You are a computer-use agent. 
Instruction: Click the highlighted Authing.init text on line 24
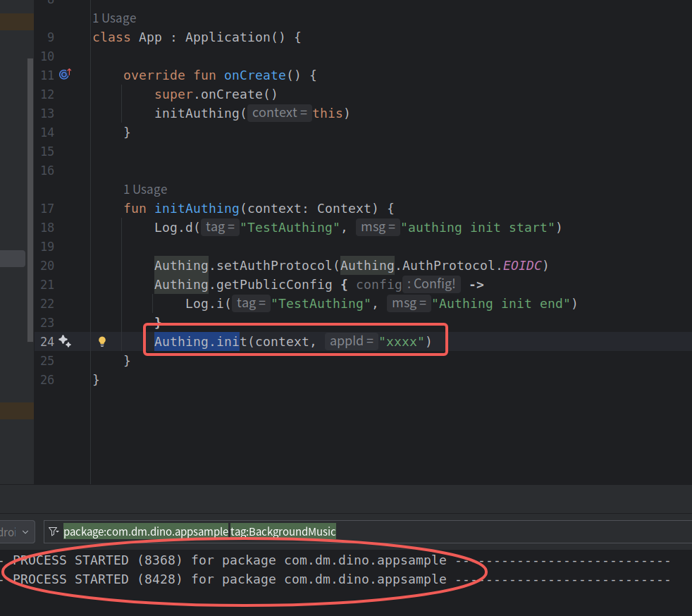[x=197, y=342]
